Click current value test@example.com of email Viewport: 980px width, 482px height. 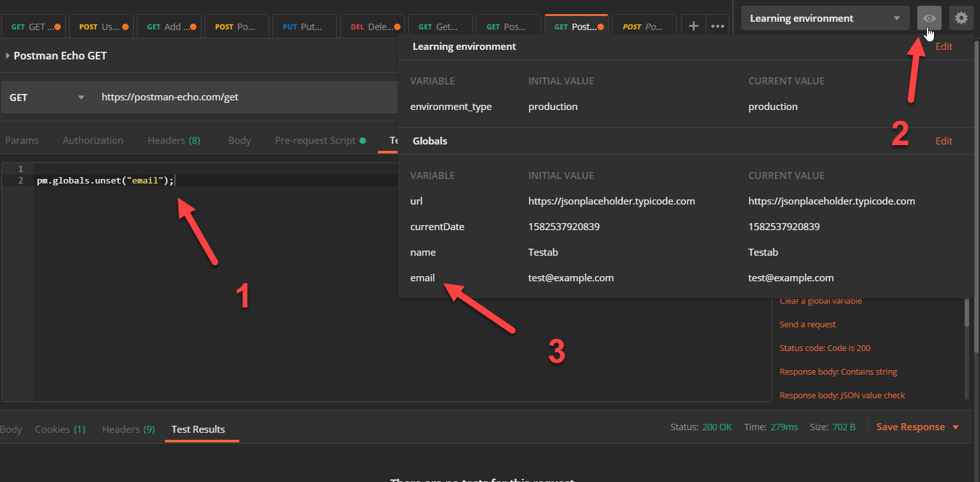pos(791,277)
